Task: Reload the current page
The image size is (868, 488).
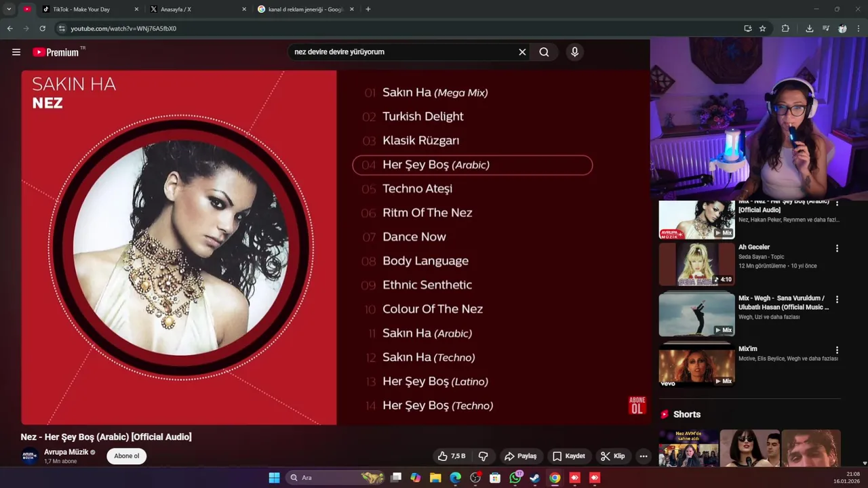Action: point(42,28)
